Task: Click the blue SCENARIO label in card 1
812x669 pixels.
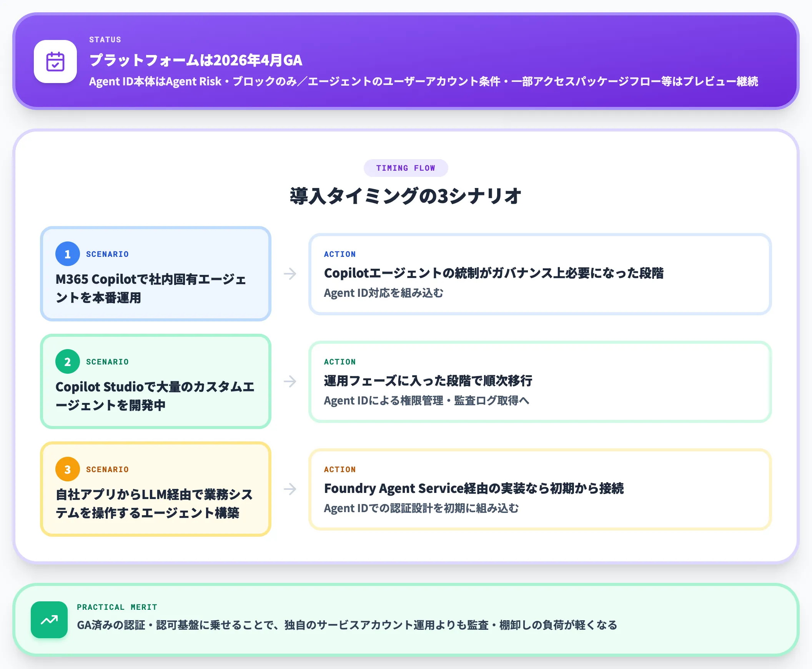Action: click(x=108, y=254)
